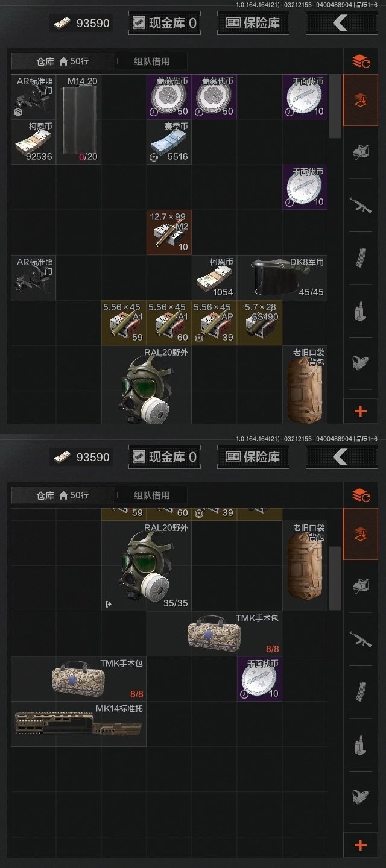This screenshot has width=386, height=868.
Task: Switch to 组队借用 tab in upper screenshot
Action: click(x=151, y=61)
